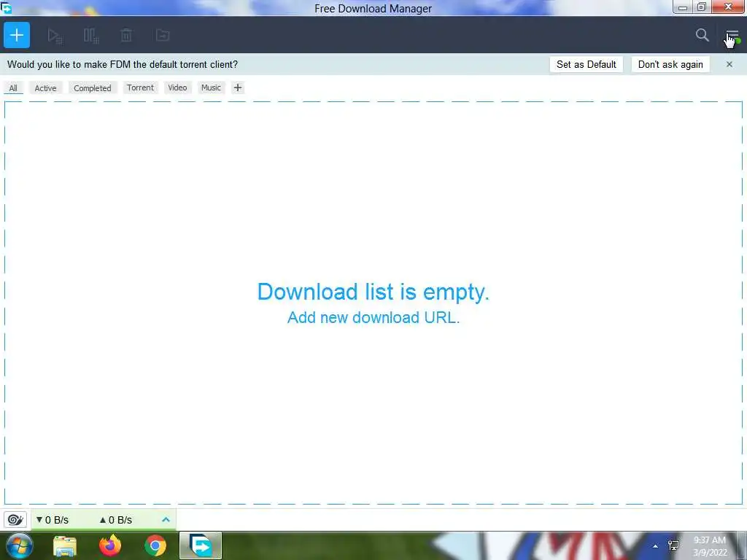Expand the speed panel chevron

(166, 519)
